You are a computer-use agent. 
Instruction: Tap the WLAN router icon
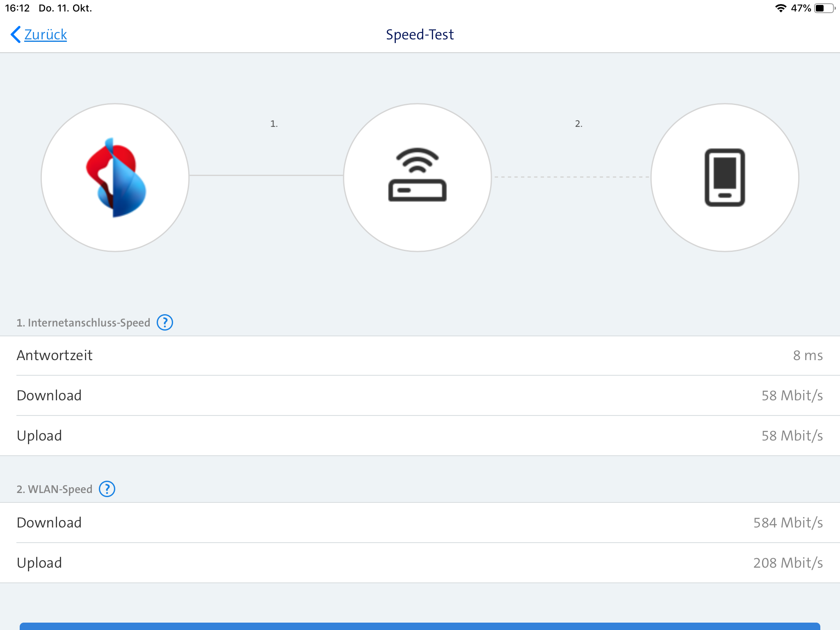click(417, 176)
